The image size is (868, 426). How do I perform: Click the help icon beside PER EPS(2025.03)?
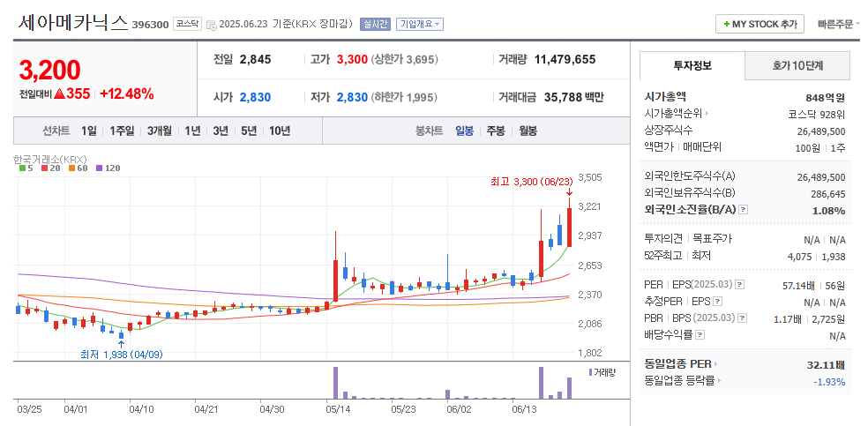click(739, 285)
